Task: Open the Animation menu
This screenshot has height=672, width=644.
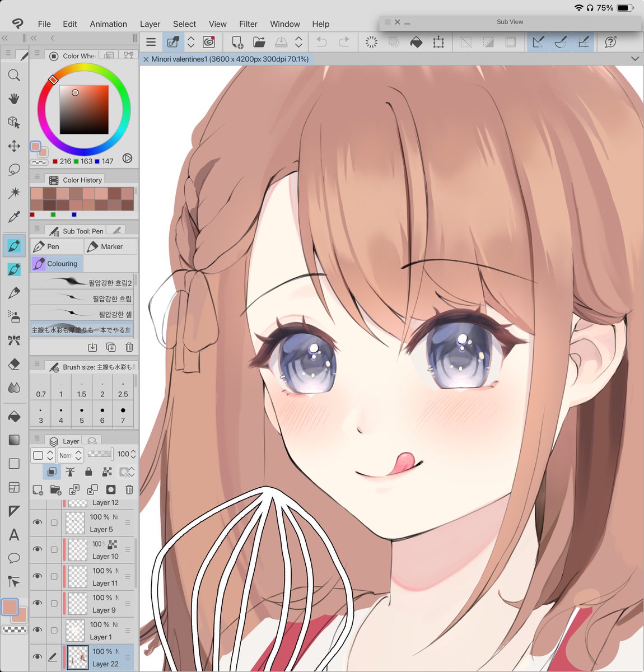Action: 109,24
